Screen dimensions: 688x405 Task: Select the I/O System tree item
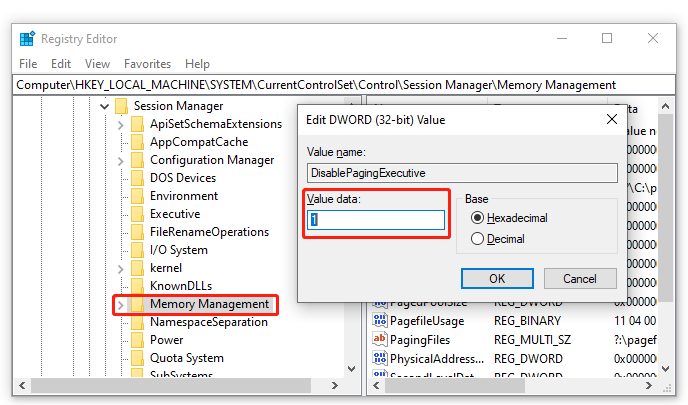(x=179, y=250)
